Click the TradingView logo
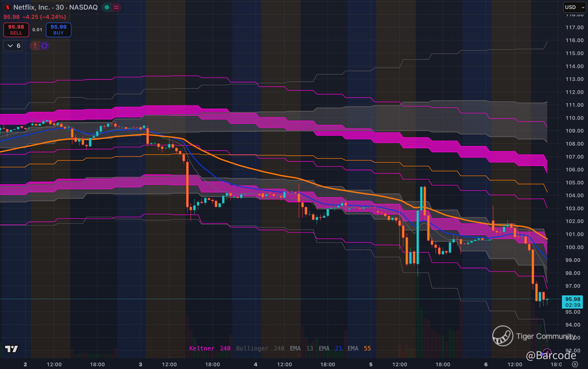 (11, 349)
